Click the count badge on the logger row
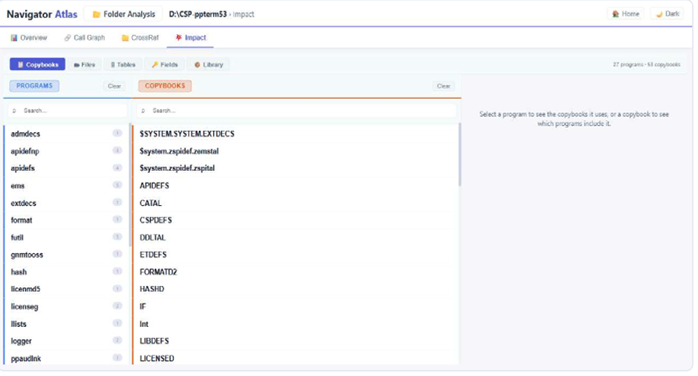This screenshot has height=376, width=698. 117,340
